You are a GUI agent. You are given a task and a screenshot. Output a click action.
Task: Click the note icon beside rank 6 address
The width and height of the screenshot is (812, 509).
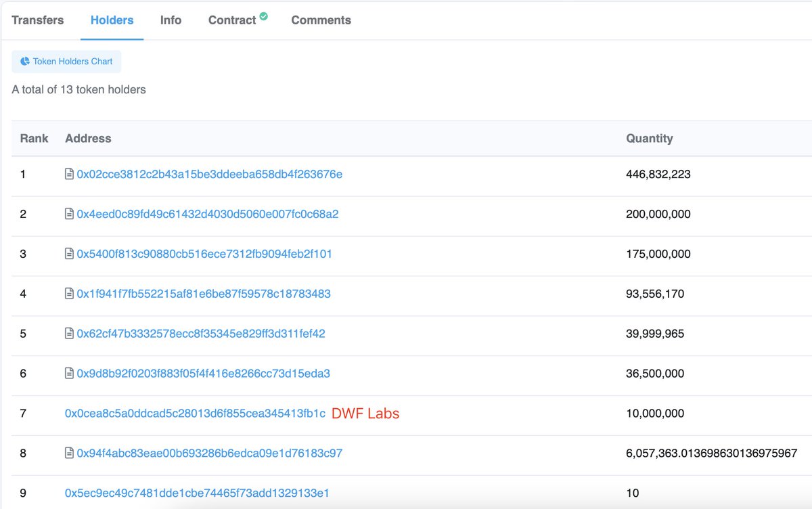click(68, 373)
